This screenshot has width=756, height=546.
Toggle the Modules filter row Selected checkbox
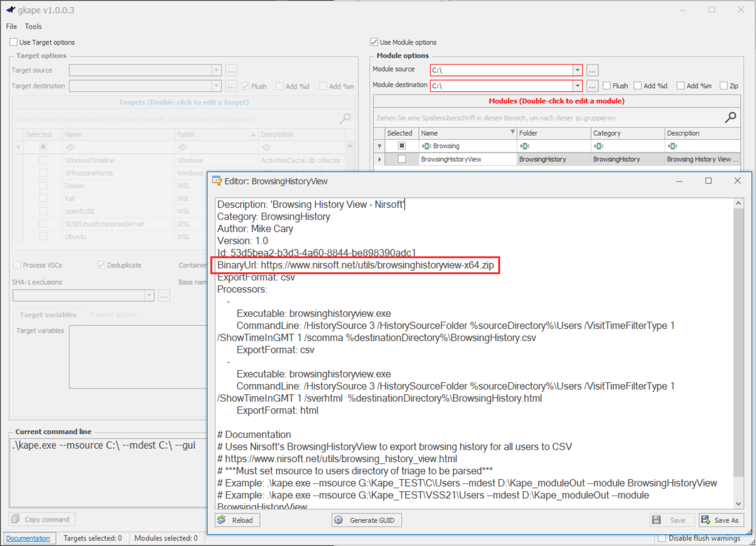pyautogui.click(x=402, y=146)
